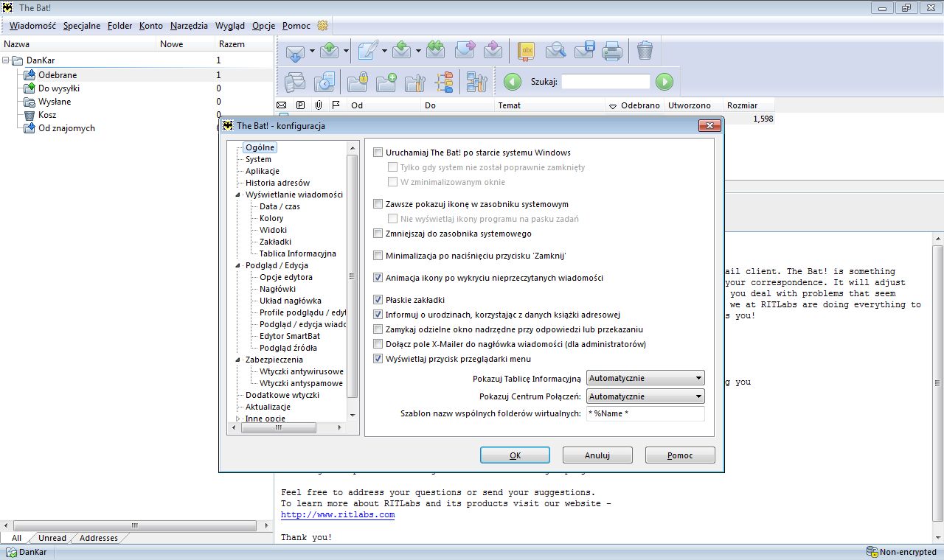Viewport: 944px width, 560px height.
Task: Click the account properties tools icon
Action: click(477, 81)
